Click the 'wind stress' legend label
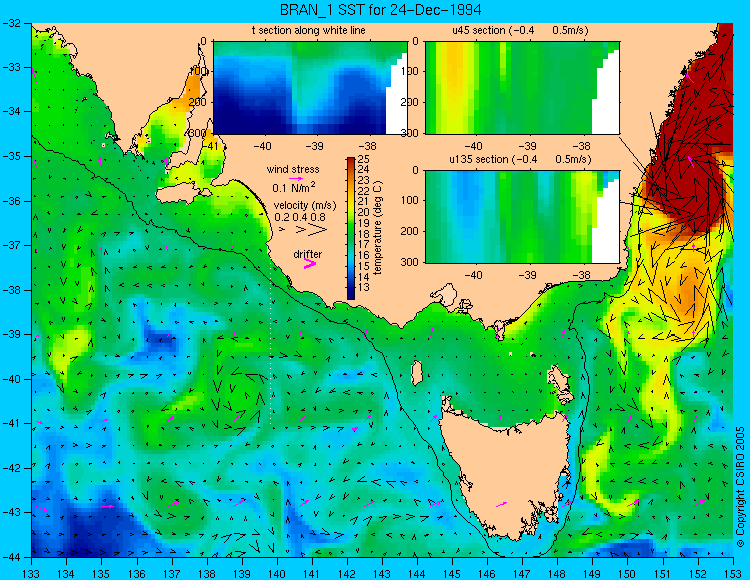The image size is (750, 580). (x=293, y=170)
